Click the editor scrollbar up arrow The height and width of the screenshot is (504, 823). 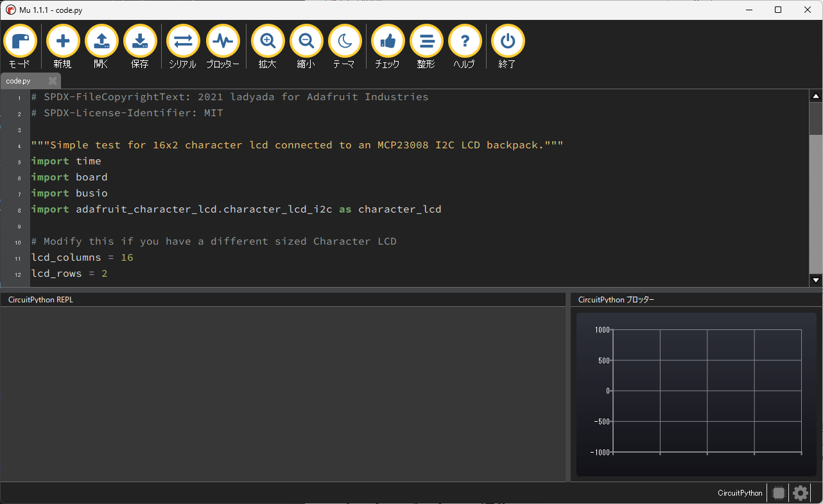click(816, 96)
